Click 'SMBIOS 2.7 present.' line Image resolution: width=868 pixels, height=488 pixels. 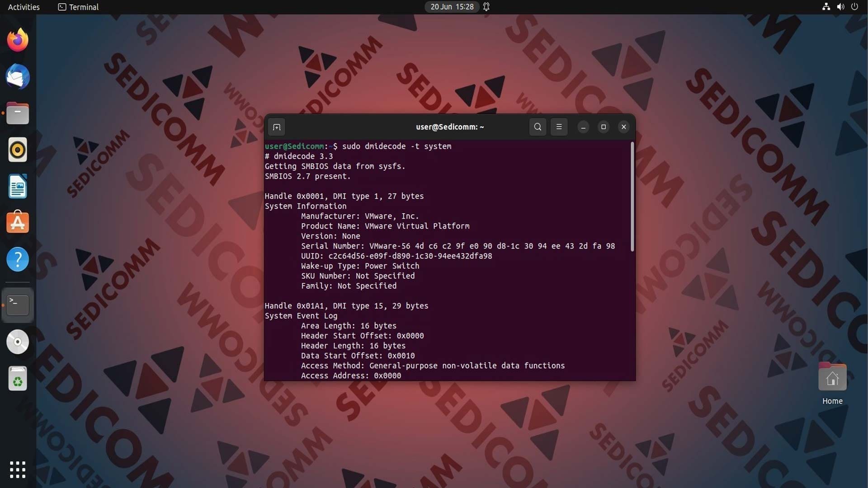pos(307,176)
